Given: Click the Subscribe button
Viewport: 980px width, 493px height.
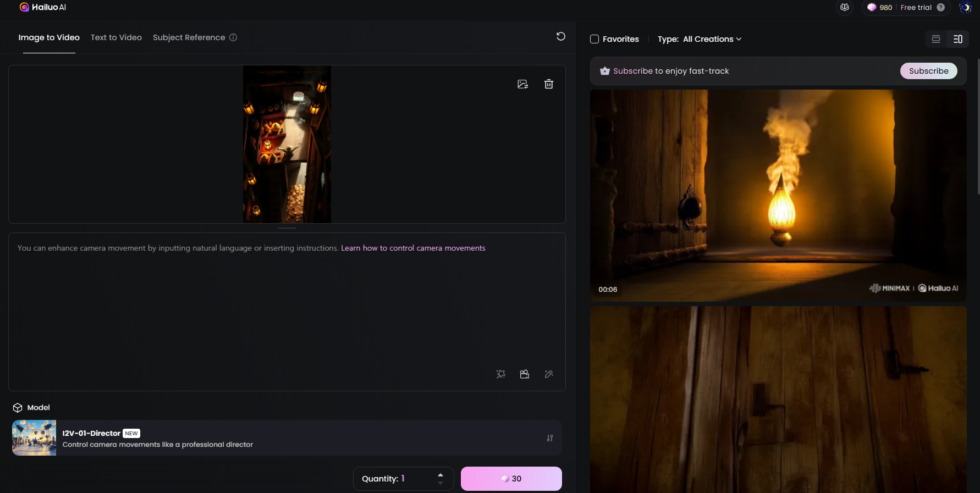Looking at the screenshot, I should pyautogui.click(x=929, y=71).
